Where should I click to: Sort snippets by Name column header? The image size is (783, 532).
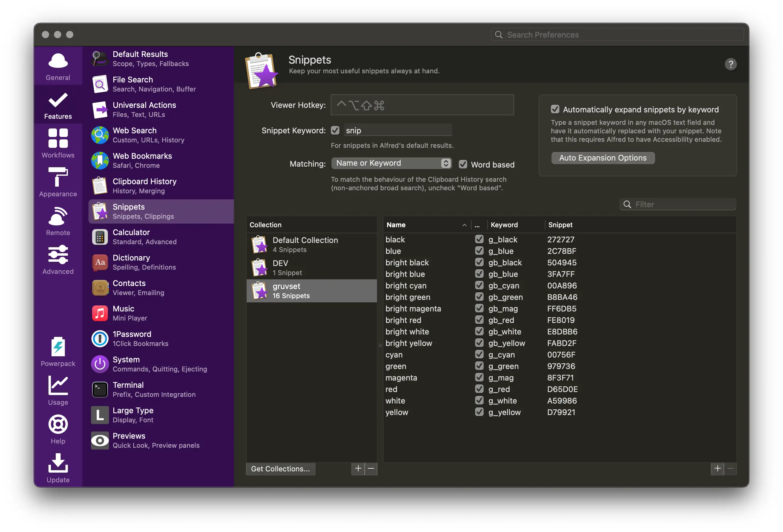click(427, 225)
